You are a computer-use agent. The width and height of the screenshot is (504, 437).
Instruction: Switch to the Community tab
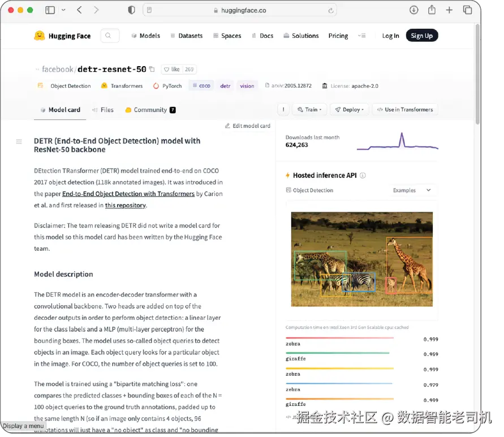150,110
